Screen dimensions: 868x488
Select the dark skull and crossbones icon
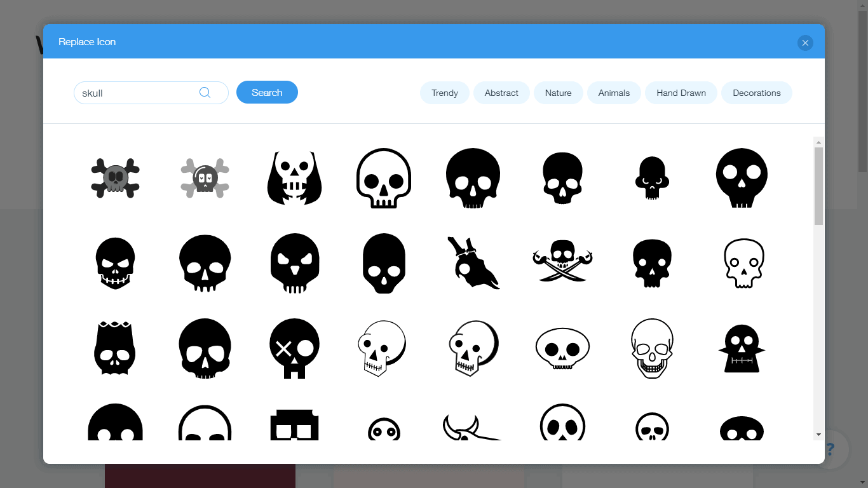(115, 178)
